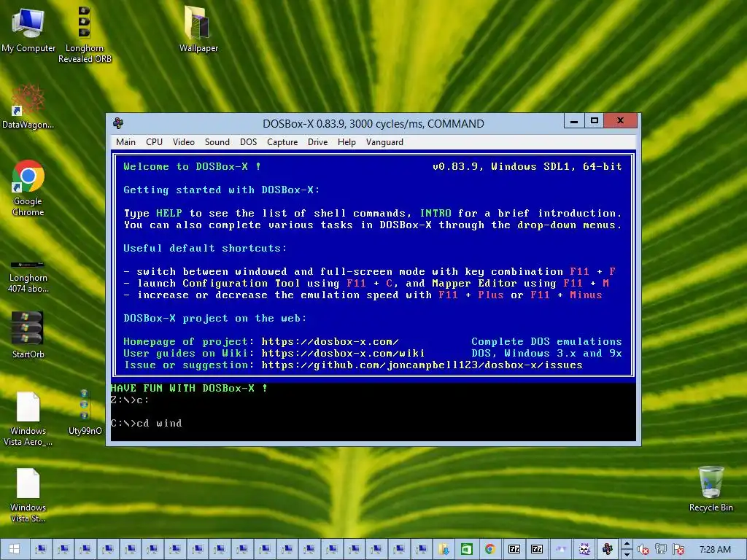
Task: Click the taskbar toolbar up arrow
Action: 627,544
